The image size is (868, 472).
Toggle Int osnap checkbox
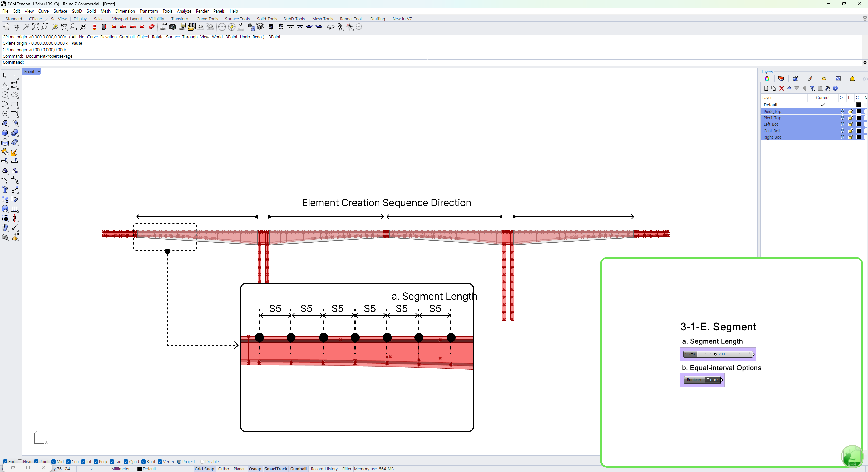pyautogui.click(x=83, y=461)
